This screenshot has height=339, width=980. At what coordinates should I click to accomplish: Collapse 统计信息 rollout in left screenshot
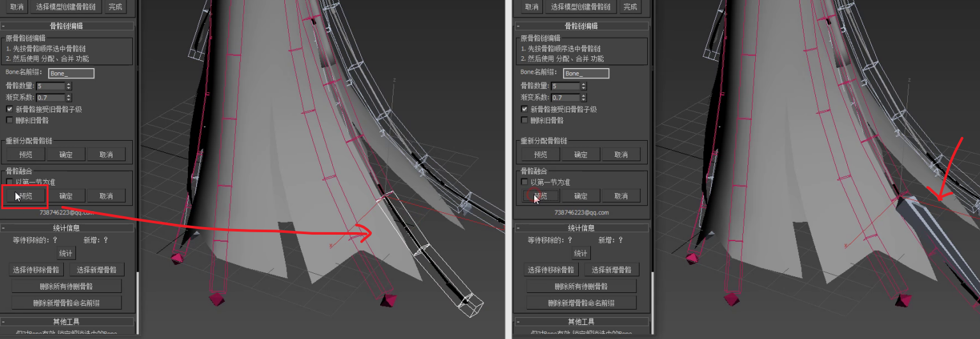pos(66,227)
